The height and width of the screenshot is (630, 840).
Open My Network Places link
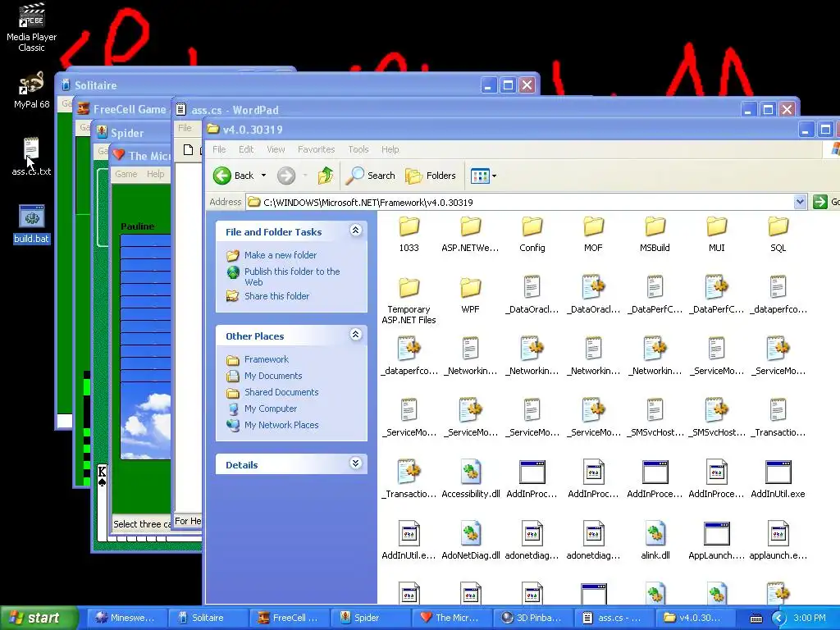pyautogui.click(x=281, y=425)
